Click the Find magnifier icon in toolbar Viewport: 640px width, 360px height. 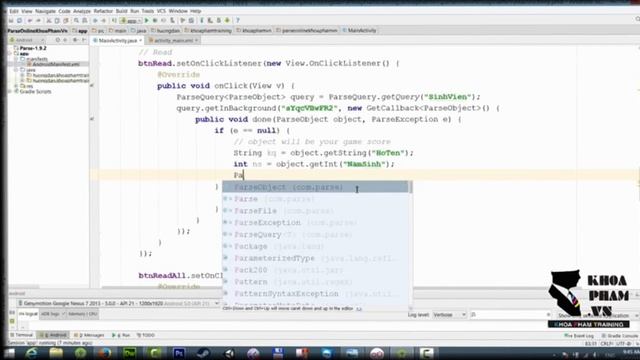tap(76, 20)
